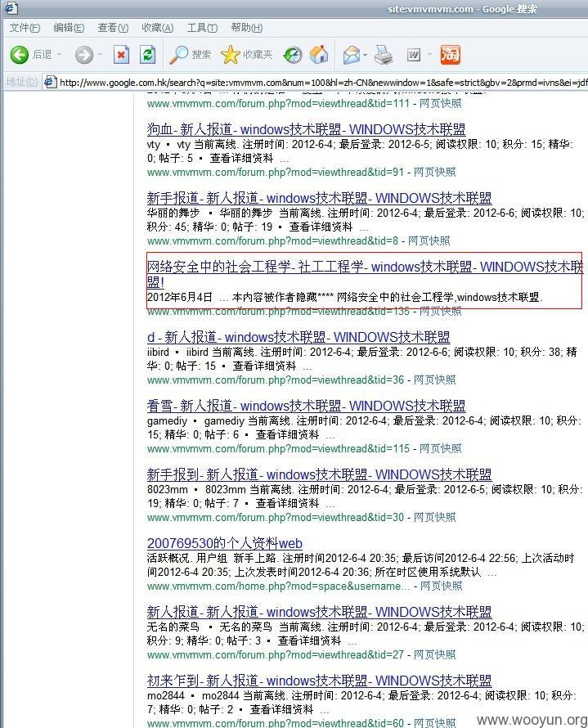Screen dimensions: 588x728
Task: Stop page loading with red X icon
Action: pos(121,55)
